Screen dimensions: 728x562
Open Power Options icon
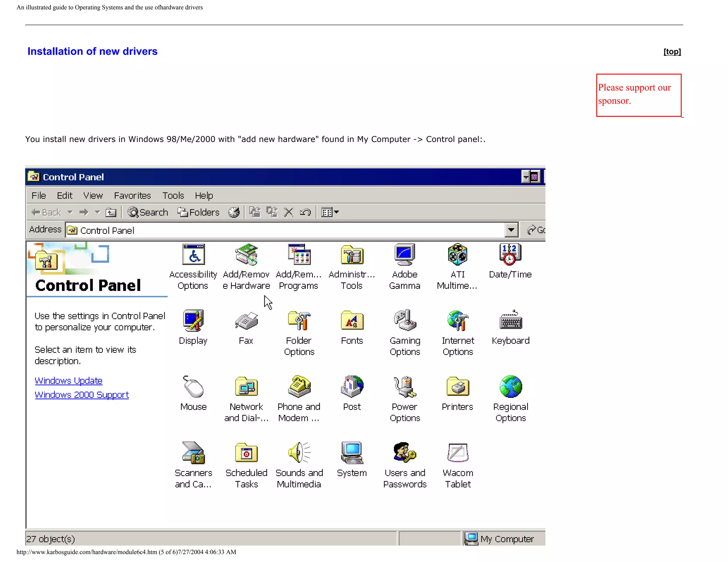click(x=405, y=387)
